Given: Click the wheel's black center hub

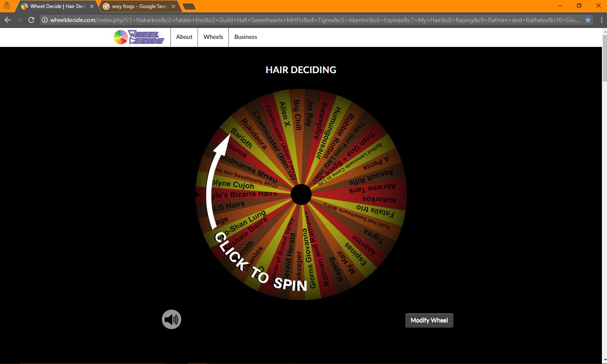Looking at the screenshot, I should [x=301, y=194].
